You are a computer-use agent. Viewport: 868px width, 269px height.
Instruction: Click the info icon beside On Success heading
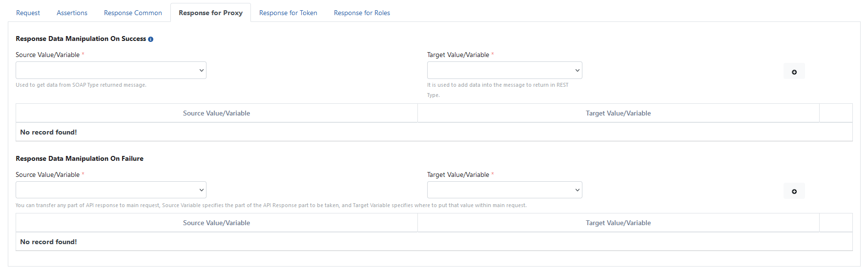pyautogui.click(x=150, y=39)
